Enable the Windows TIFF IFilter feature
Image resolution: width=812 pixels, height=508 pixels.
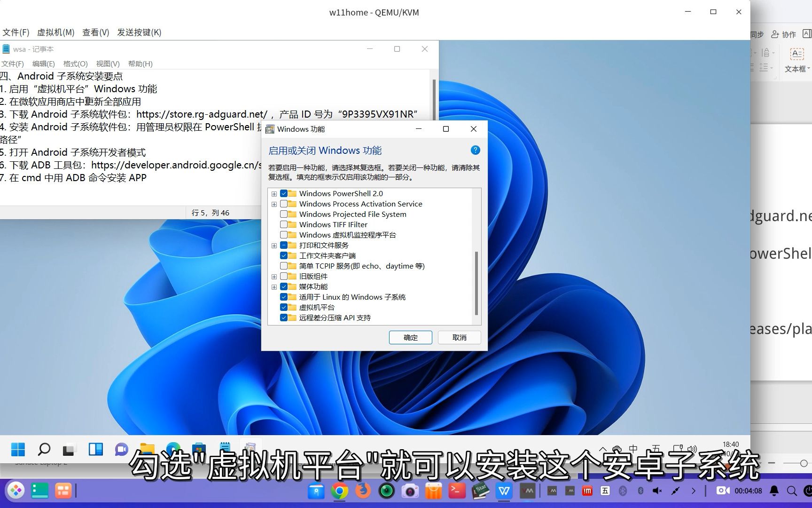284,224
